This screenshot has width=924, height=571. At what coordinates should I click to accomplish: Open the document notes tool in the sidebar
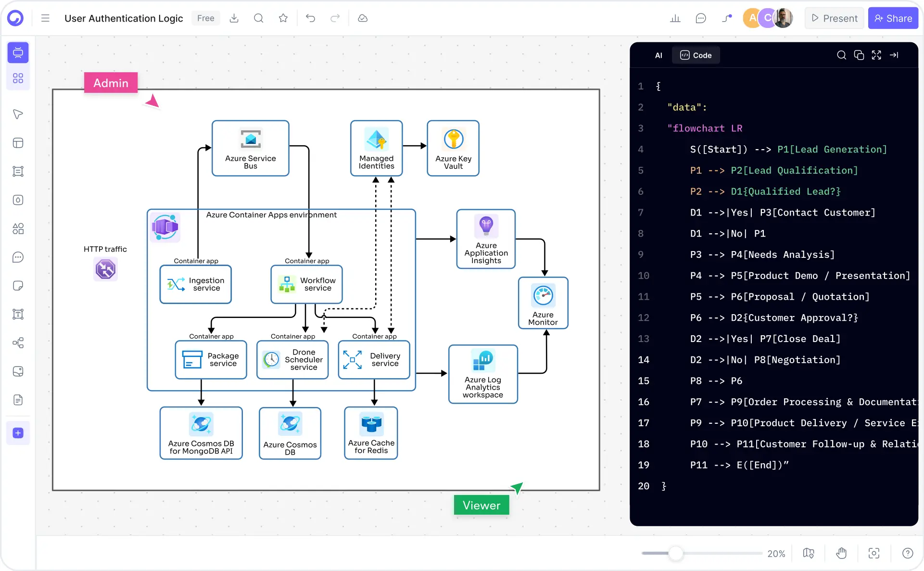(x=18, y=400)
